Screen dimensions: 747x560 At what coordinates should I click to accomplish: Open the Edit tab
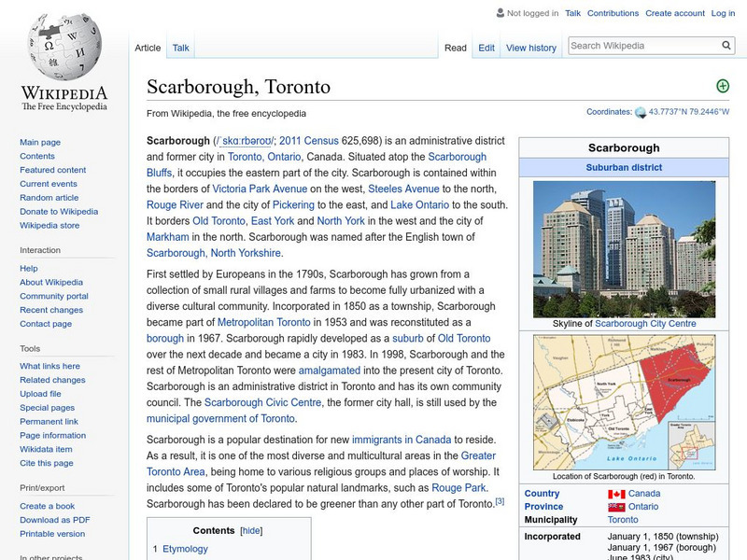[486, 48]
